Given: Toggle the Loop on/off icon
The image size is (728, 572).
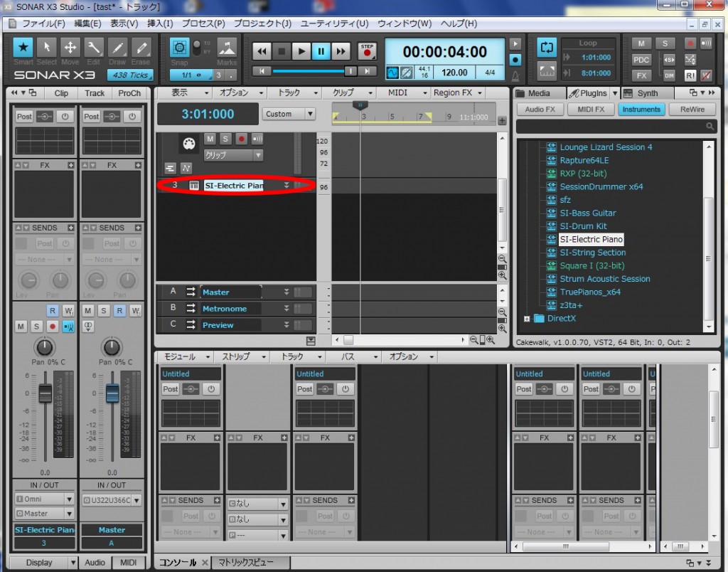Looking at the screenshot, I should [x=547, y=48].
